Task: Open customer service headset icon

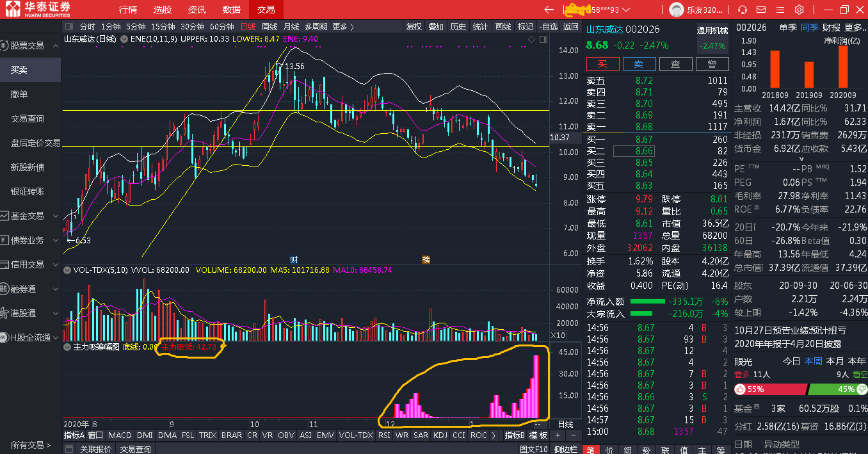Action: (743, 10)
